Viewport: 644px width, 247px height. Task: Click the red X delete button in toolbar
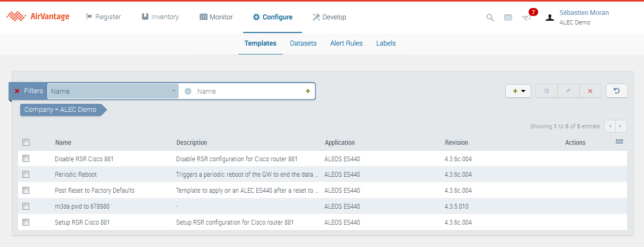(x=590, y=91)
